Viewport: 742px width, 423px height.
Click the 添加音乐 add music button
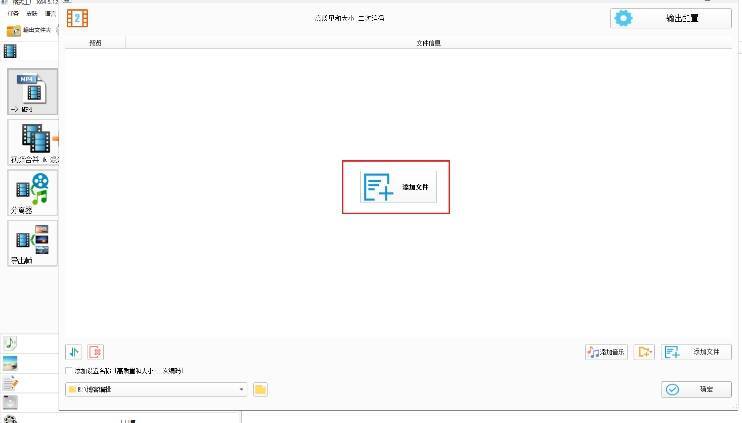pyautogui.click(x=606, y=352)
